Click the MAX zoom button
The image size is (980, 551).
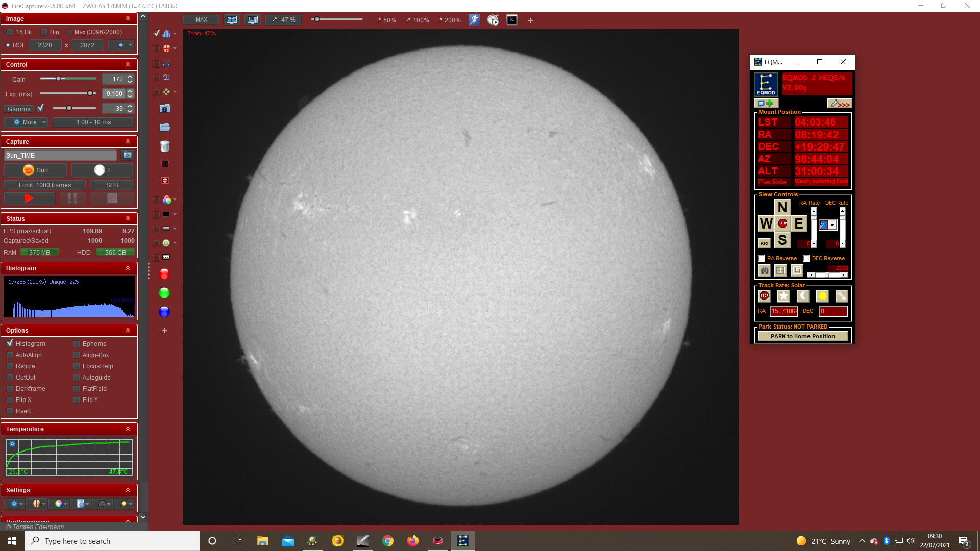201,20
